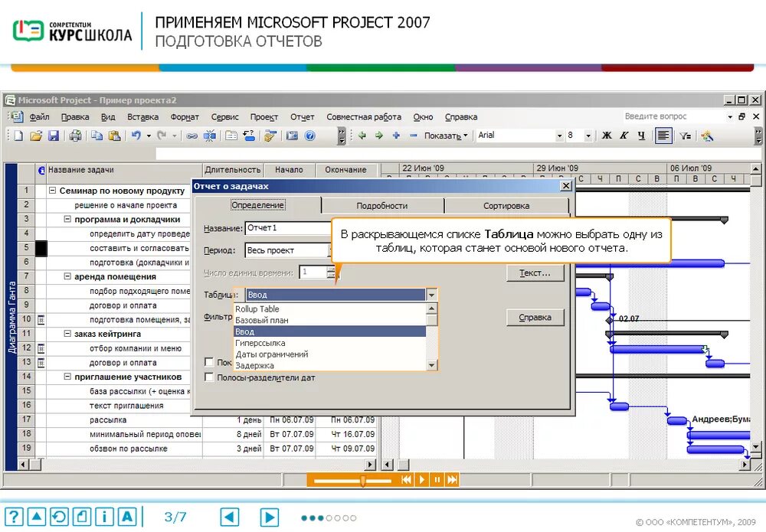Click the info 'i' icon in the course bar
Viewport: 766px width, 532px height.
104,517
